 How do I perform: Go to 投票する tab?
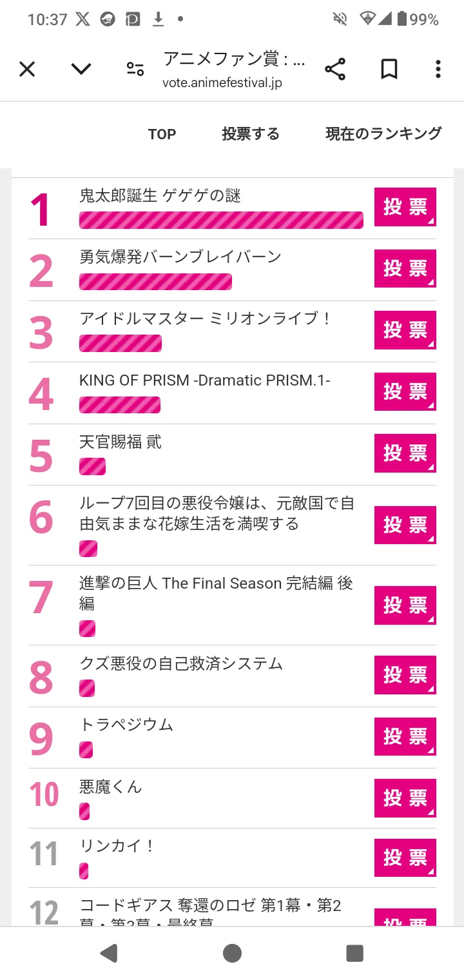coord(251,134)
